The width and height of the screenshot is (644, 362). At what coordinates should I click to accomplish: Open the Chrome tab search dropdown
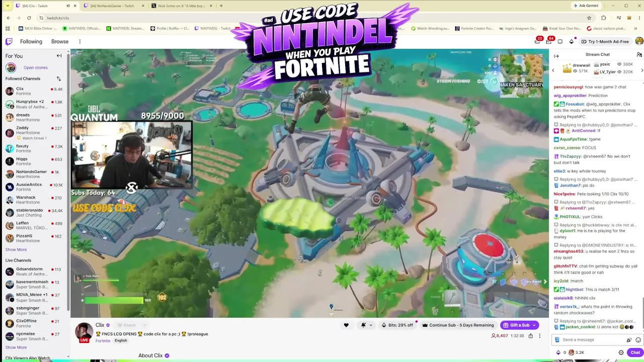point(7,6)
